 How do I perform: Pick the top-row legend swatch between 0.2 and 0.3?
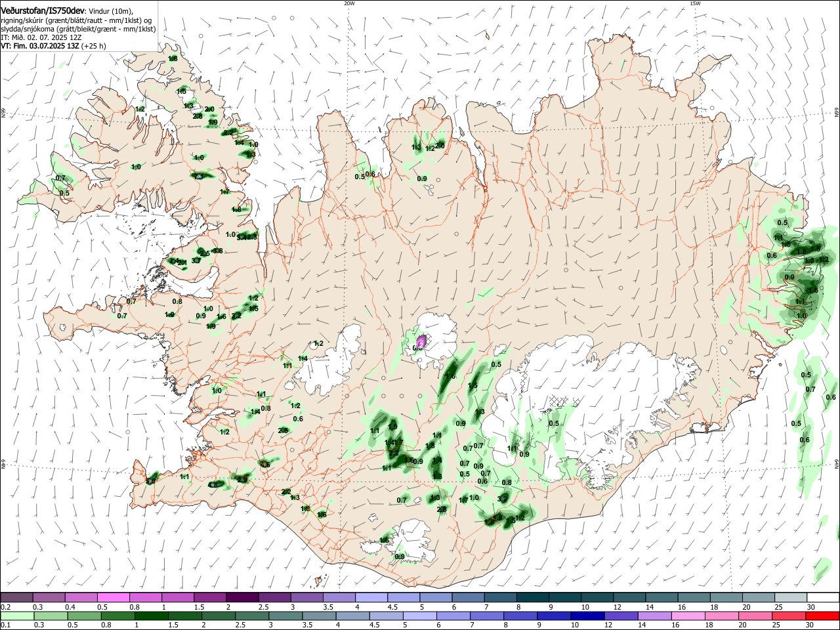click(x=16, y=597)
